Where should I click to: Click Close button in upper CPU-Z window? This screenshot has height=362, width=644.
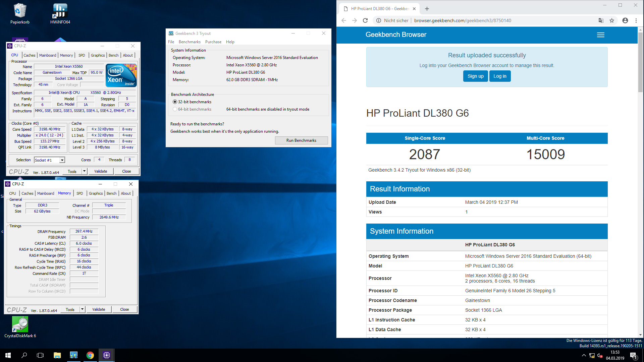tap(126, 171)
